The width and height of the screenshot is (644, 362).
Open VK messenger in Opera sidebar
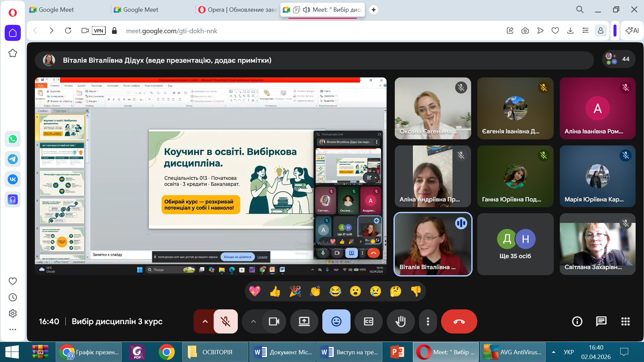(x=13, y=179)
